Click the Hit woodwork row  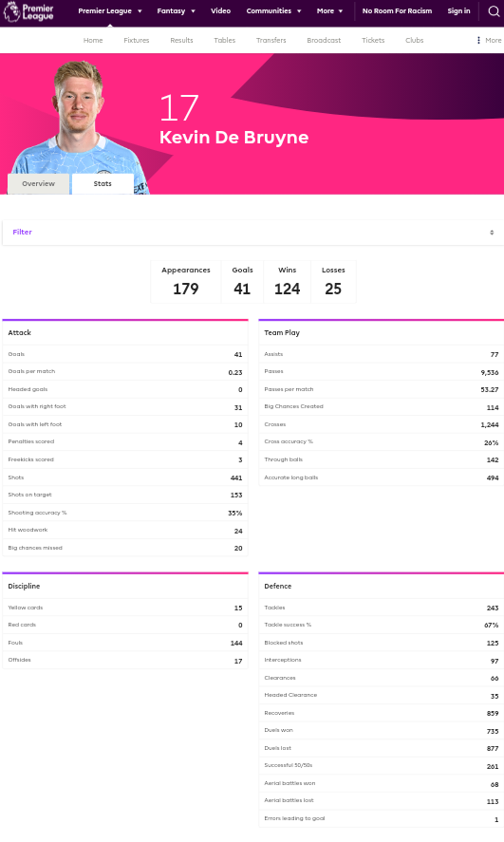click(125, 530)
